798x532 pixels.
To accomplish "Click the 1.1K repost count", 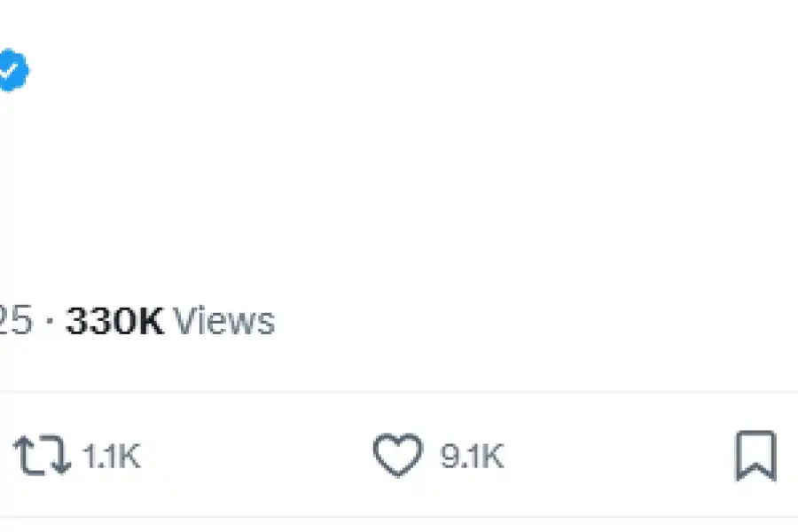I will pyautogui.click(x=112, y=457).
